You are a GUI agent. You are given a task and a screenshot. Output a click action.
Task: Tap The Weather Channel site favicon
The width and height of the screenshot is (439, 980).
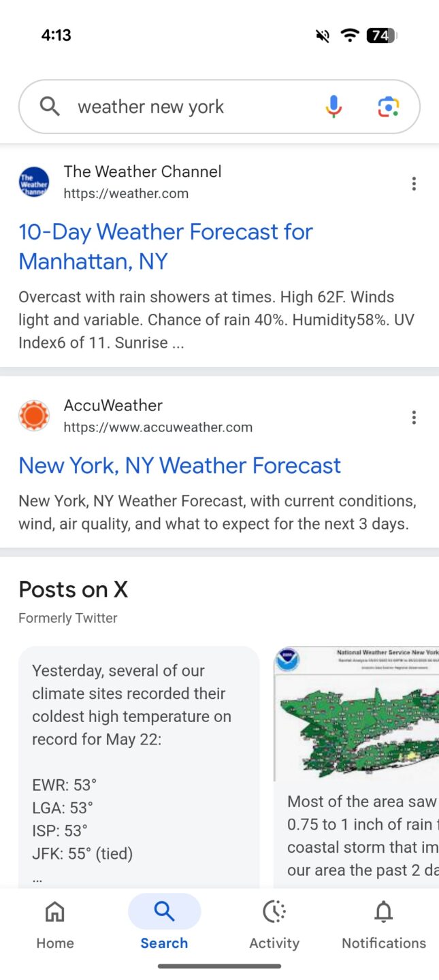34,182
